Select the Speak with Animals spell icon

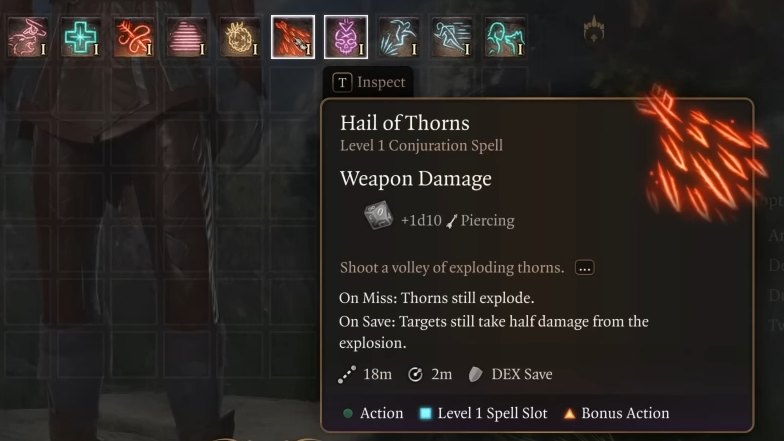tap(505, 37)
